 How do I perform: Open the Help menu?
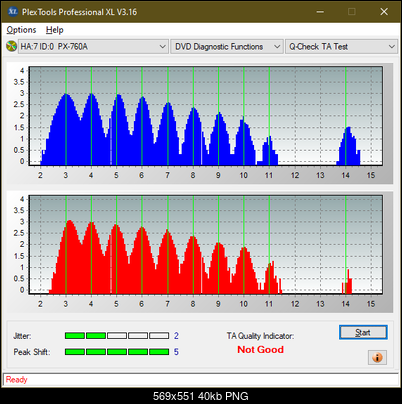(55, 30)
